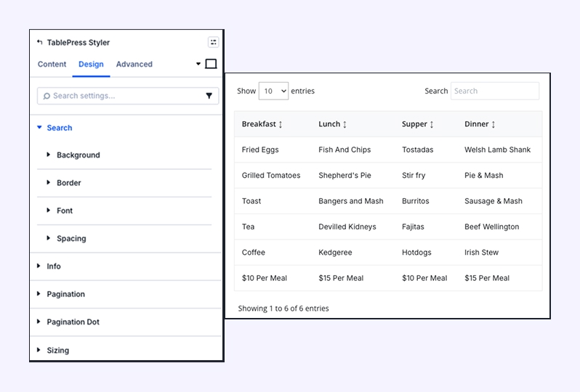Click the panel layout icon in header

coord(213,43)
